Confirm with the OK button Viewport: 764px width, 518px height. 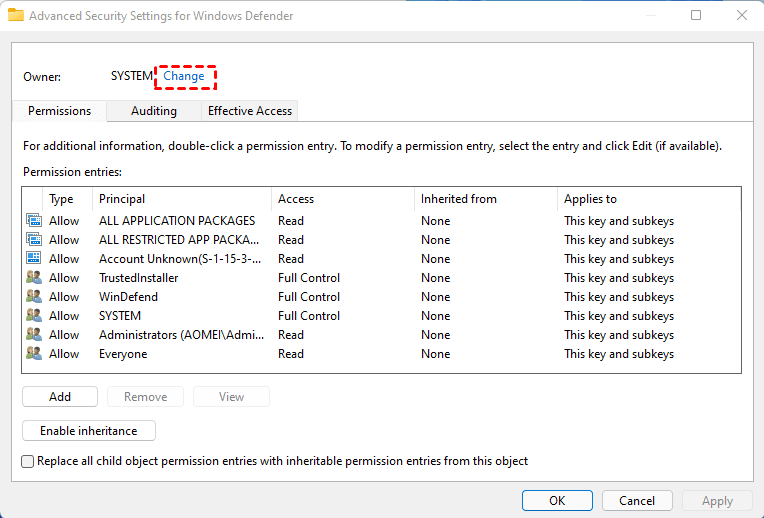pyautogui.click(x=557, y=501)
